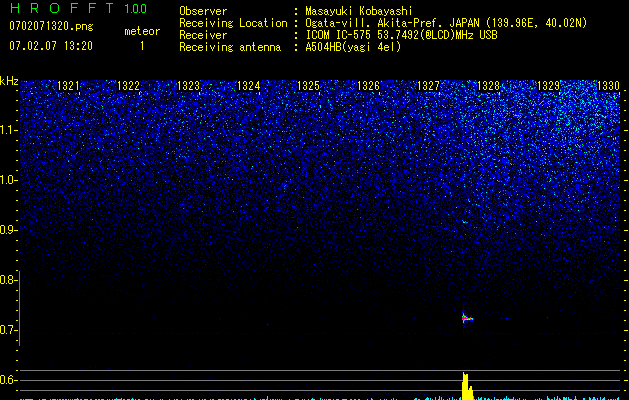Click the kHz axis unit label
The width and height of the screenshot is (629, 400).
(10, 81)
